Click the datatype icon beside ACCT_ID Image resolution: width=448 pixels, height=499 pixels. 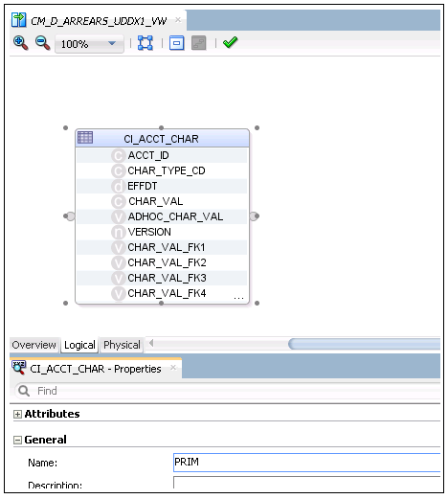pos(118,156)
